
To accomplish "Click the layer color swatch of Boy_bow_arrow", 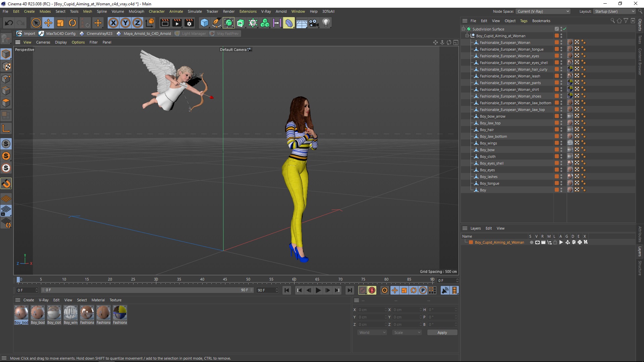I will pos(556,116).
